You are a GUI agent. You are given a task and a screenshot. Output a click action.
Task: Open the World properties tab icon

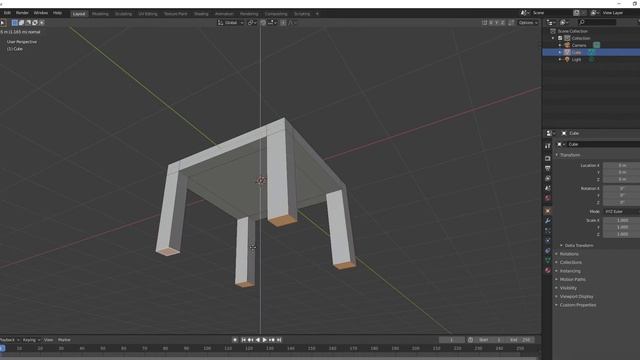548,198
